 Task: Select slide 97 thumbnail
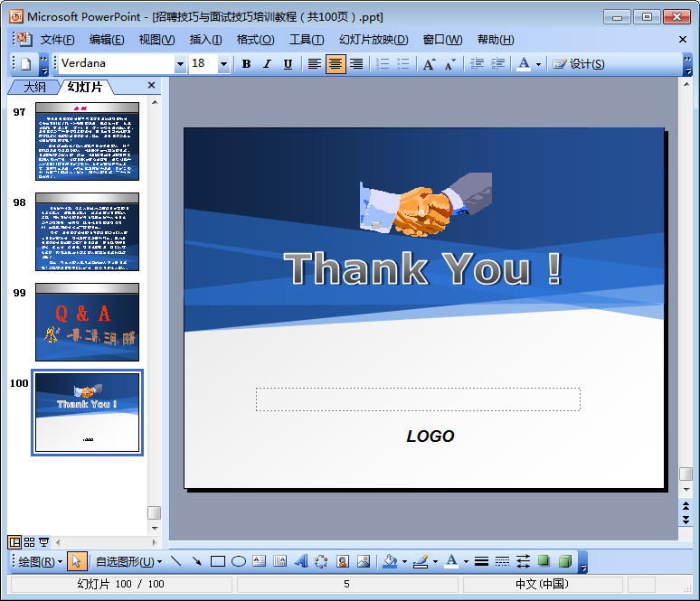coord(87,141)
